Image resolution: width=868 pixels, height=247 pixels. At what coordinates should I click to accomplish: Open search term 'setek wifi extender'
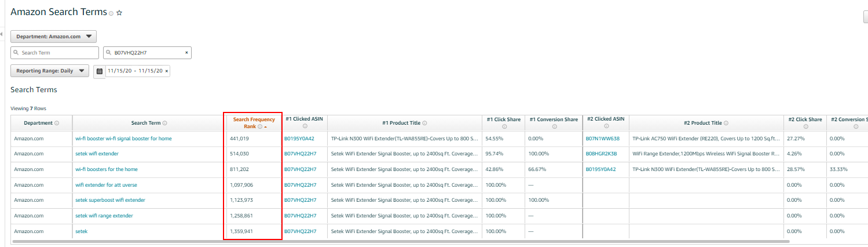click(x=97, y=154)
